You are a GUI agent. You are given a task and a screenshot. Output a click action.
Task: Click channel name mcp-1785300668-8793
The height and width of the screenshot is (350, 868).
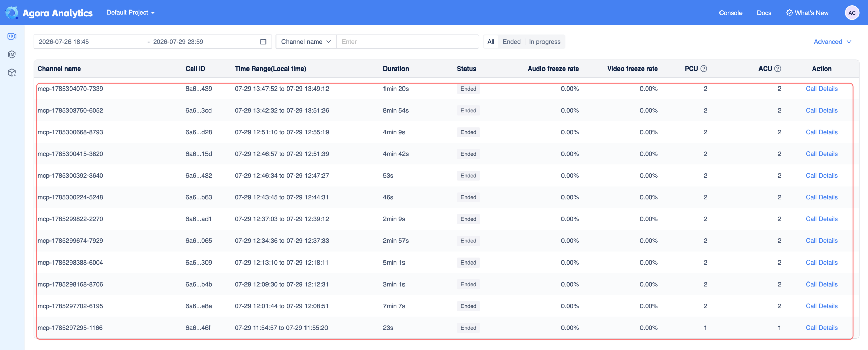(70, 132)
